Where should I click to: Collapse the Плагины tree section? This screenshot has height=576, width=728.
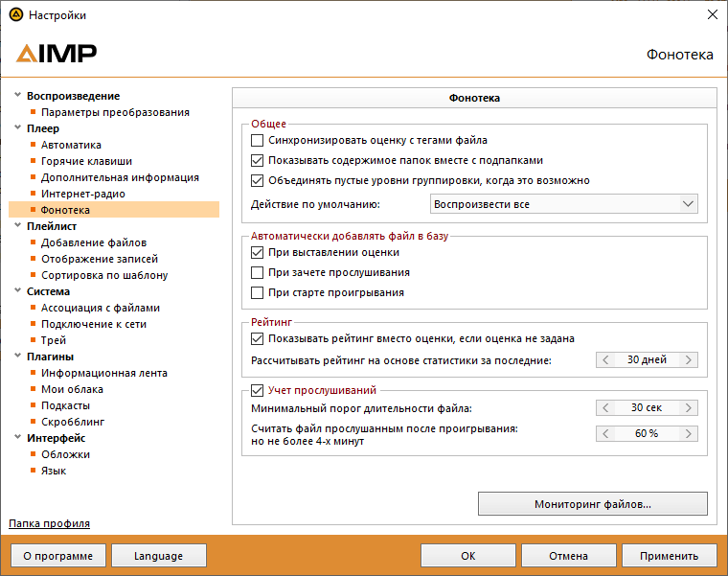pyautogui.click(x=17, y=357)
